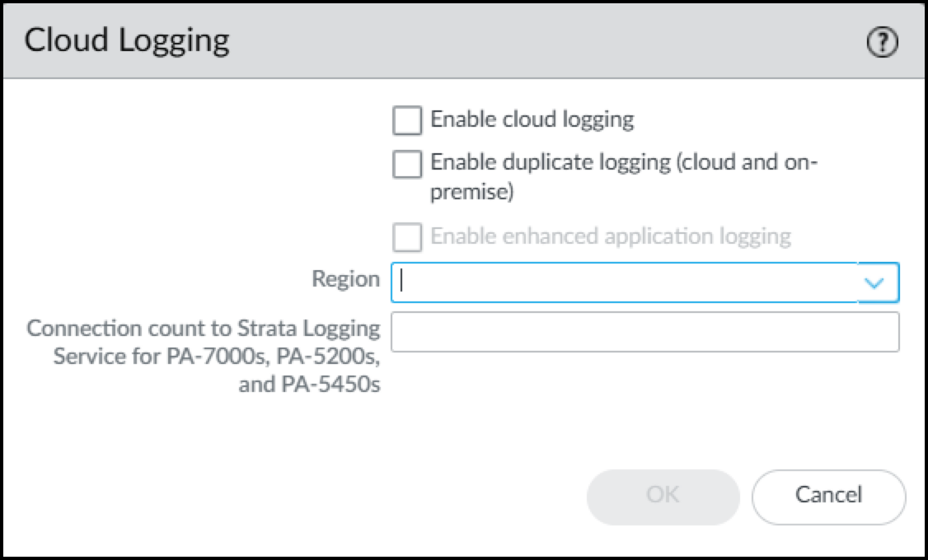928x560 pixels.
Task: Toggle Enable enhanced application logging checkbox
Action: [406, 238]
